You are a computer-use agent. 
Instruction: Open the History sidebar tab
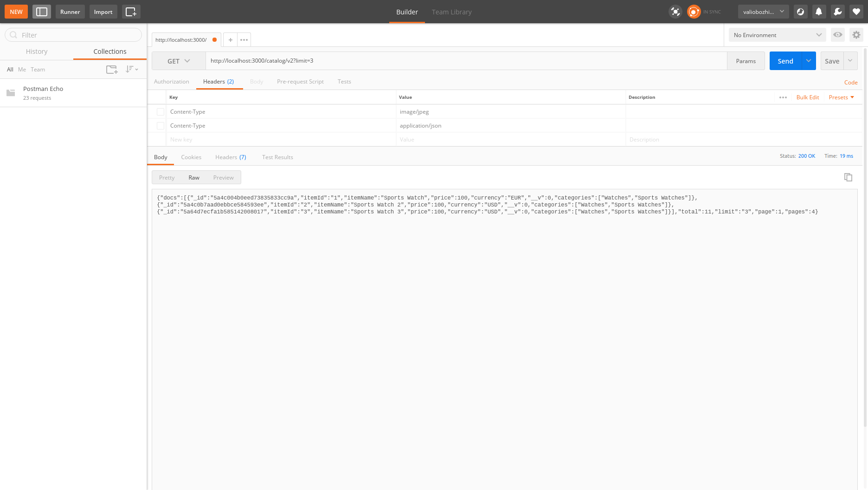[x=37, y=52]
